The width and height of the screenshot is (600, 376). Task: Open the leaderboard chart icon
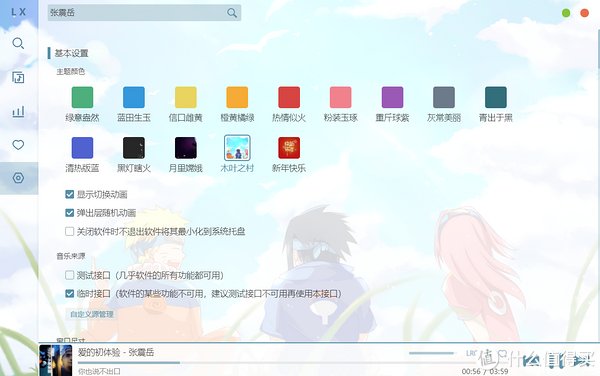18,112
